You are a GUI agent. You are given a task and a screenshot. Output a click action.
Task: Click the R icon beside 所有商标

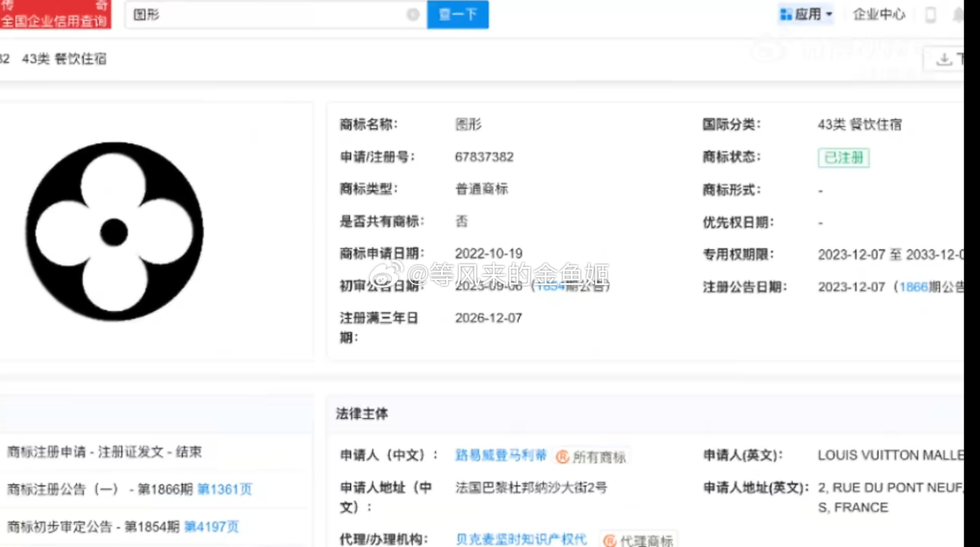pyautogui.click(x=562, y=457)
